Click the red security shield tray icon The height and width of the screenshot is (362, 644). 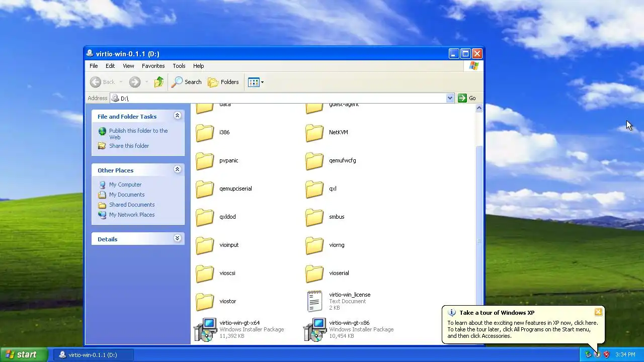pos(606,354)
